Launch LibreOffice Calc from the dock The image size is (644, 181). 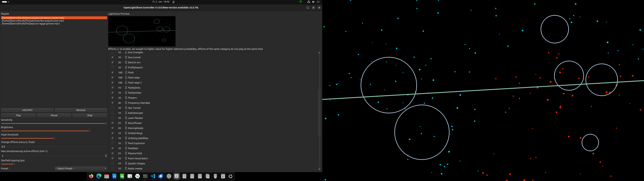pos(122,176)
